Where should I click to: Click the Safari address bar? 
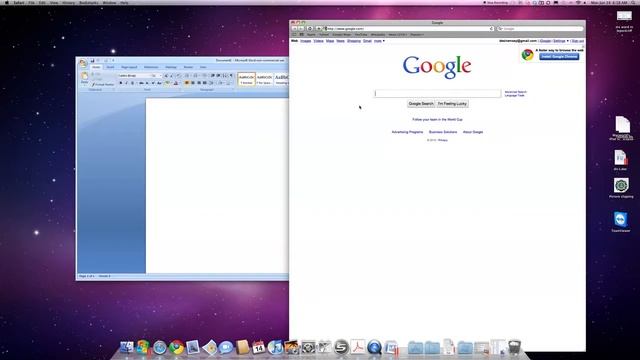pyautogui.click(x=409, y=29)
